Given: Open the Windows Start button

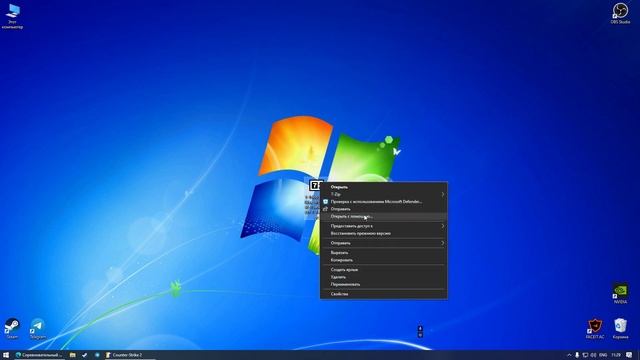Looking at the screenshot, I should pyautogui.click(x=6, y=355).
